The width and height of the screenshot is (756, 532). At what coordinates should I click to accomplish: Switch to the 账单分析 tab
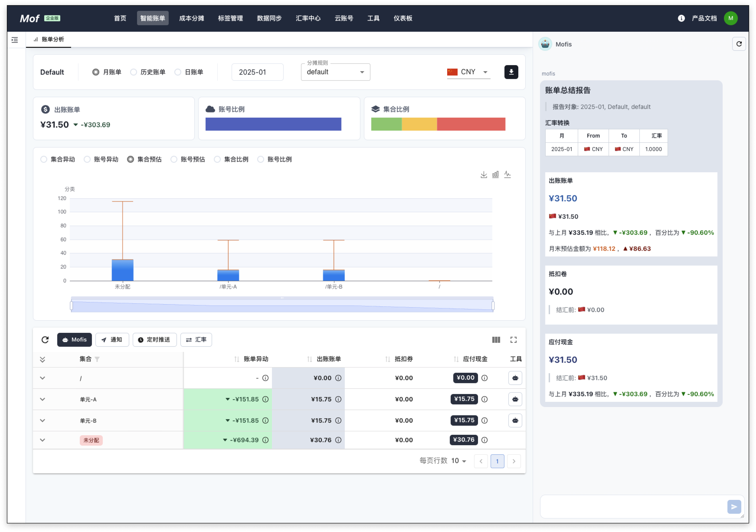coord(49,39)
